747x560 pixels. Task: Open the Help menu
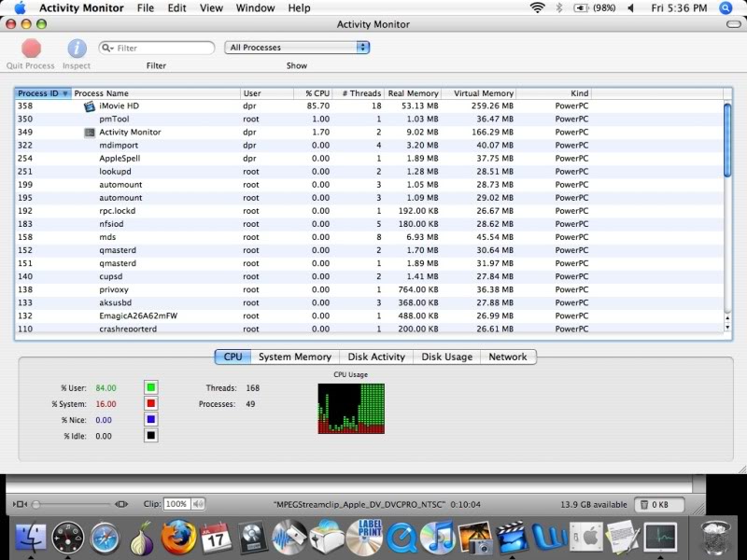coord(299,8)
